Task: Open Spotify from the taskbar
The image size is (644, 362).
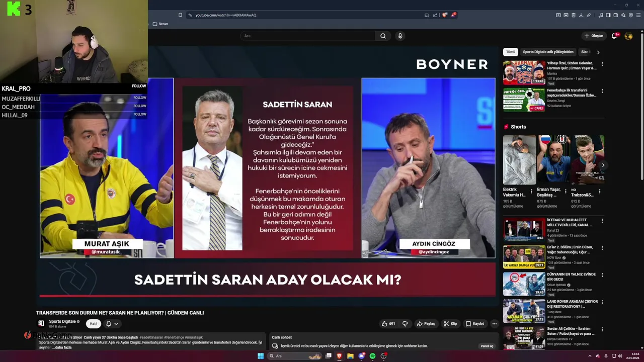Action: 372,356
